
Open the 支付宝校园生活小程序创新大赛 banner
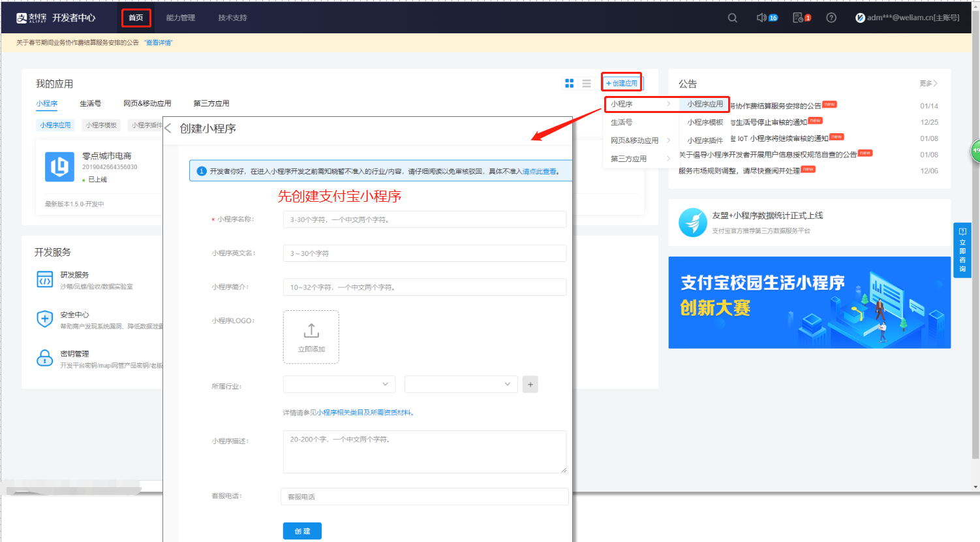[810, 302]
